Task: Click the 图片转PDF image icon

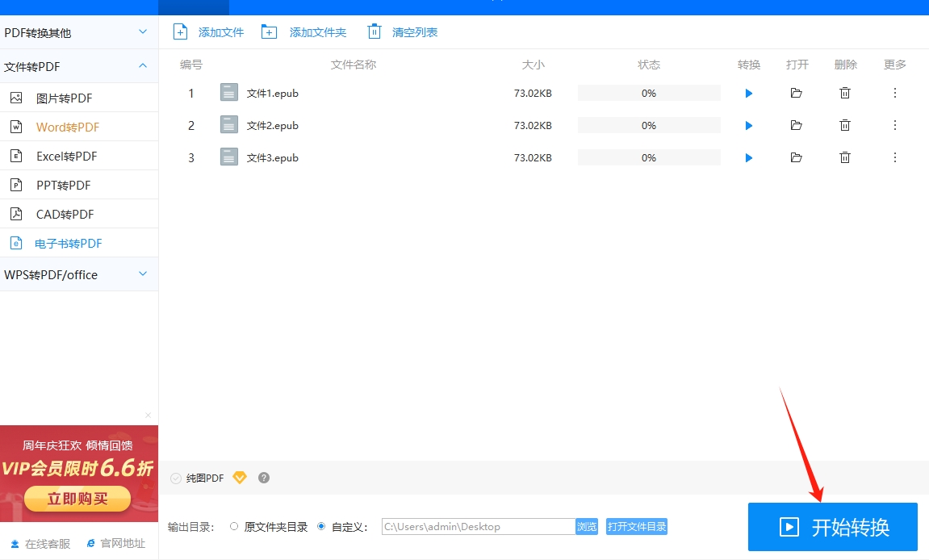Action: click(x=16, y=98)
